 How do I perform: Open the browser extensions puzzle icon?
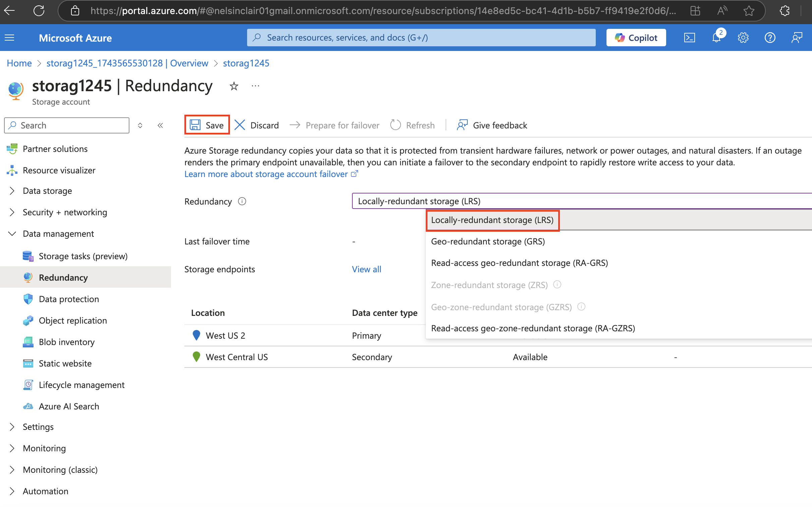tap(785, 11)
